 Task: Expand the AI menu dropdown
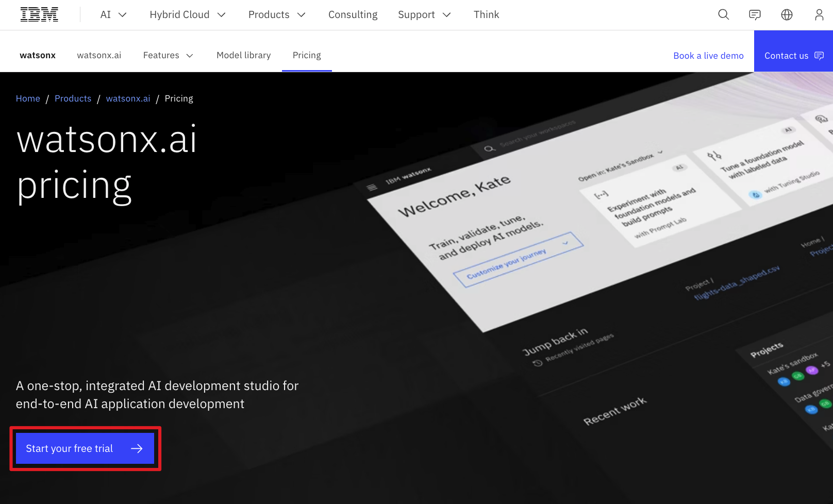(113, 14)
